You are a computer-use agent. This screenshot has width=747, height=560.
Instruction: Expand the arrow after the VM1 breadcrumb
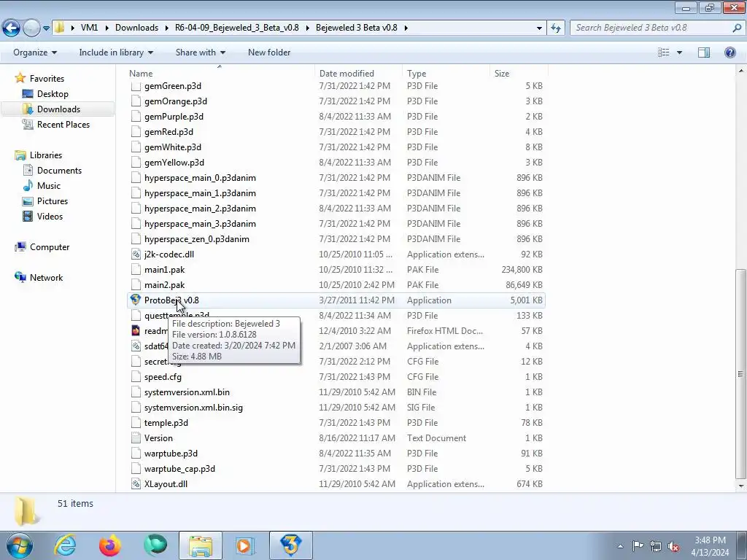tap(106, 28)
